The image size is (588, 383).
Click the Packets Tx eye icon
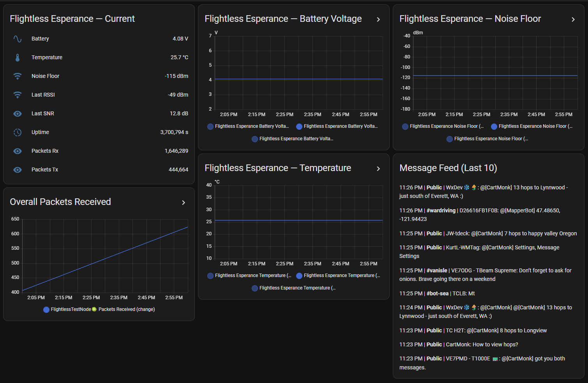18,169
